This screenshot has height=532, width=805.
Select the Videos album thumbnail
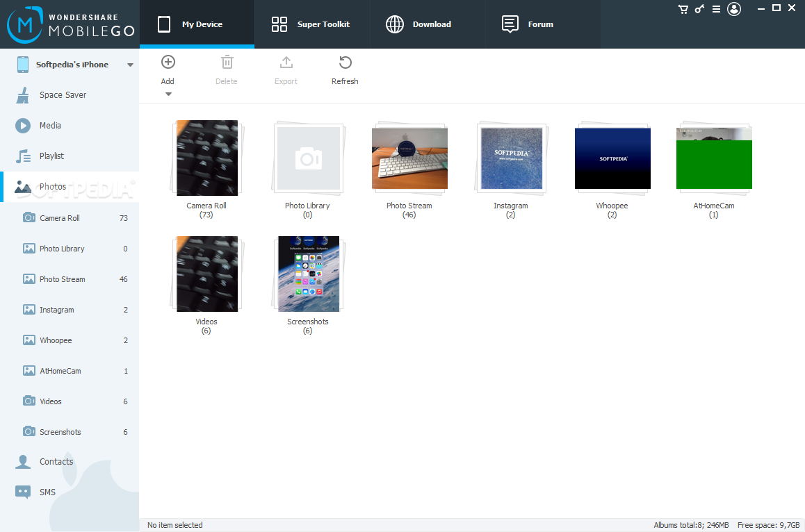[x=207, y=274]
